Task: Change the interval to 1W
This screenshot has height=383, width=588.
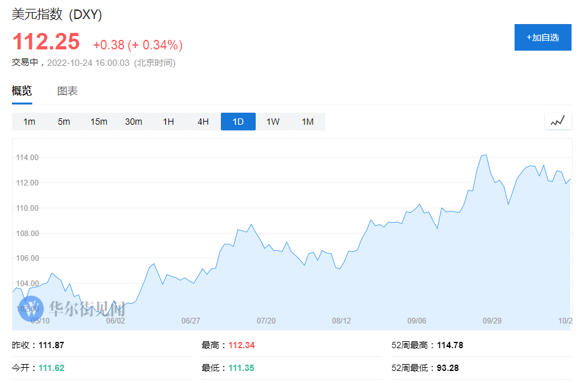Action: tap(273, 122)
